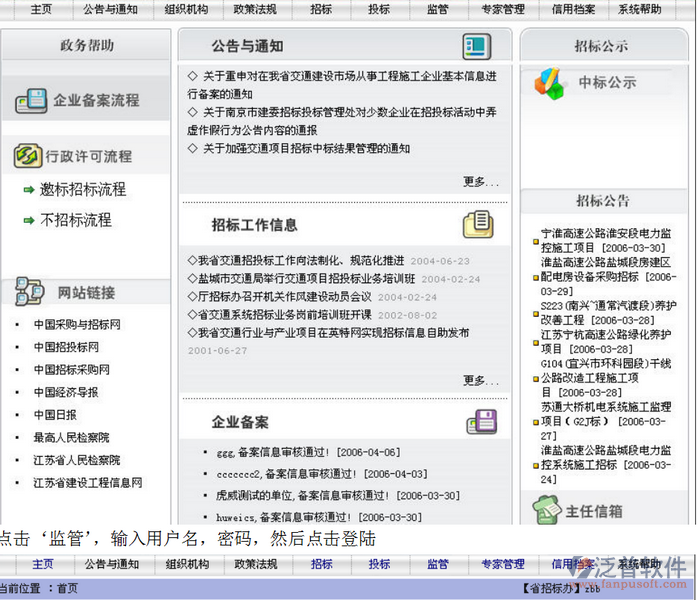Open 更多... in the 公告与通知 section

pos(480,181)
